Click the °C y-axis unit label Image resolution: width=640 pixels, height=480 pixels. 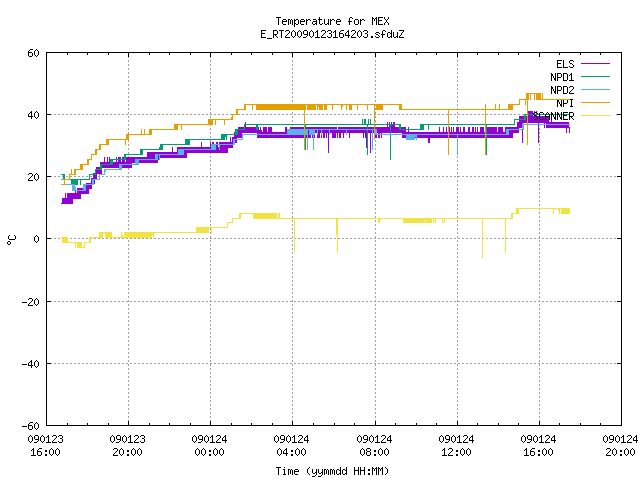point(11,240)
